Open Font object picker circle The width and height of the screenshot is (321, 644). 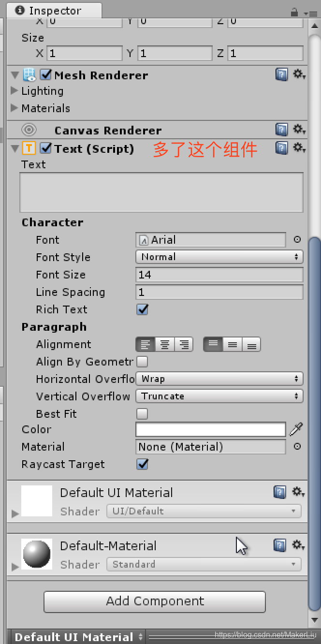tap(297, 239)
